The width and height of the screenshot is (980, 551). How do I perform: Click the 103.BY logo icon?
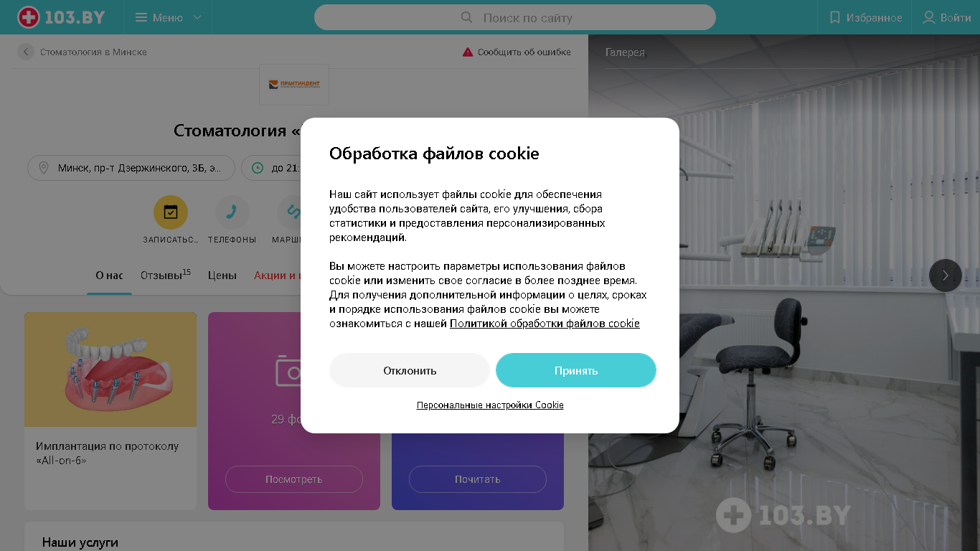click(29, 17)
